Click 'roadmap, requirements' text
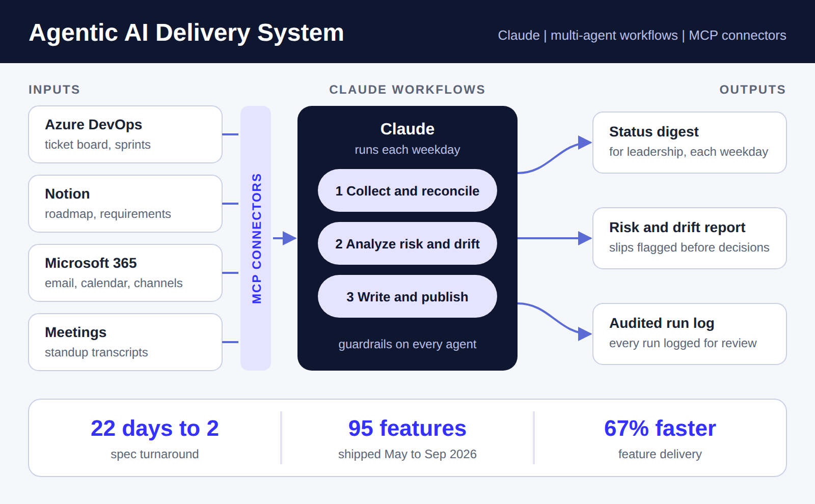Viewport: 815px width, 504px height. click(108, 214)
